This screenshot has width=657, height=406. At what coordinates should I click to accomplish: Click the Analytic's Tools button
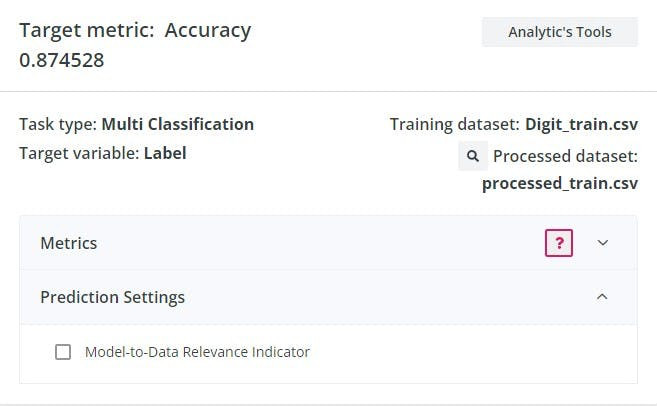[559, 32]
